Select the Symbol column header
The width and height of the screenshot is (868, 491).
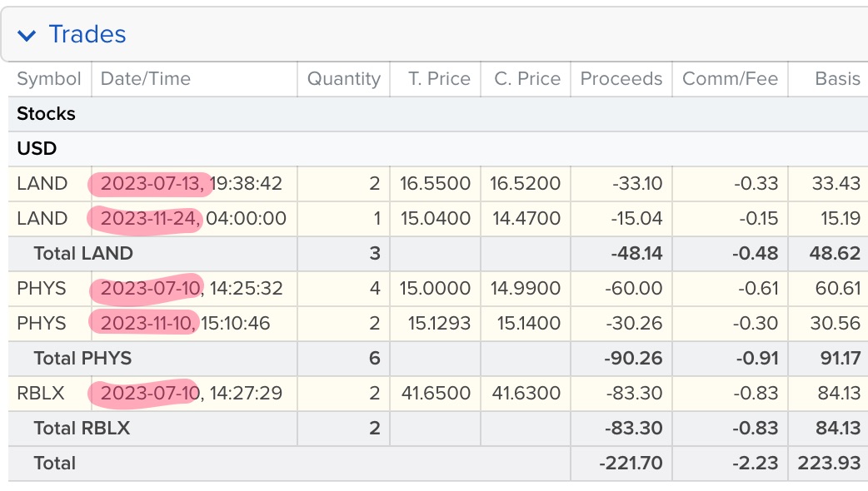48,78
